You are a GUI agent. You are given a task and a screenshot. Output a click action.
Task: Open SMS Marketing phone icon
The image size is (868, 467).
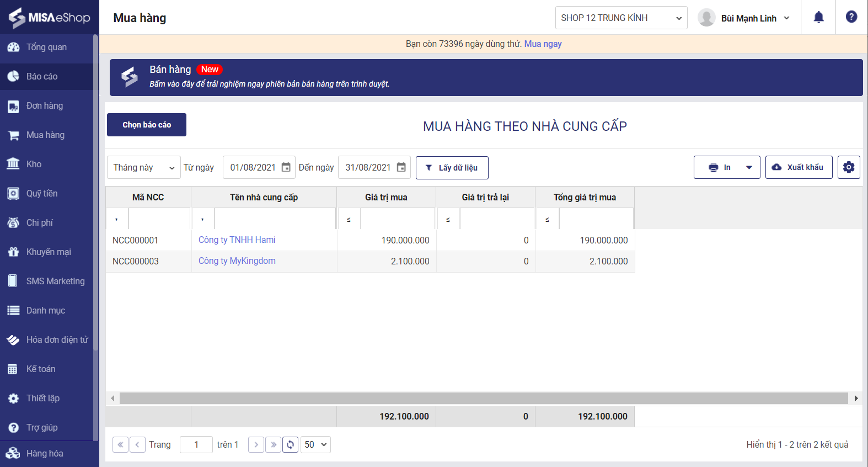[x=13, y=281]
